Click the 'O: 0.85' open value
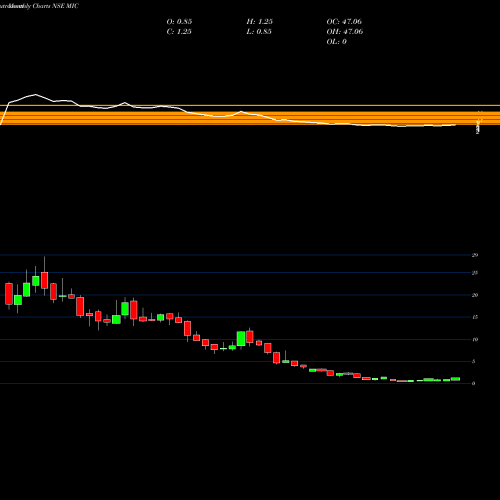This screenshot has height=500, width=500. click(179, 22)
